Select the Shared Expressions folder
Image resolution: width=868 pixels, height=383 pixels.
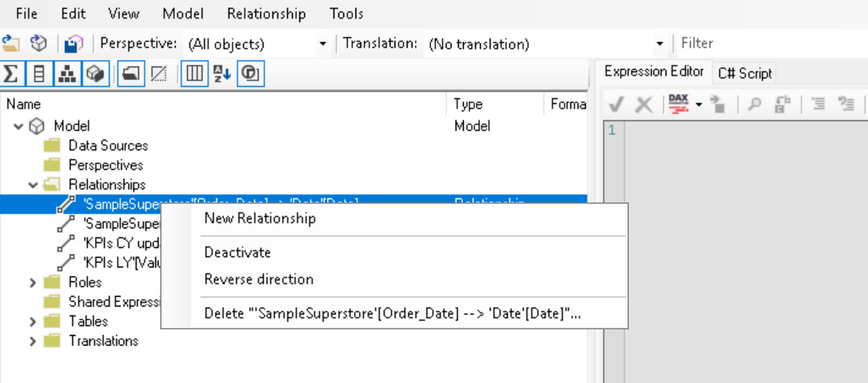[x=115, y=302]
